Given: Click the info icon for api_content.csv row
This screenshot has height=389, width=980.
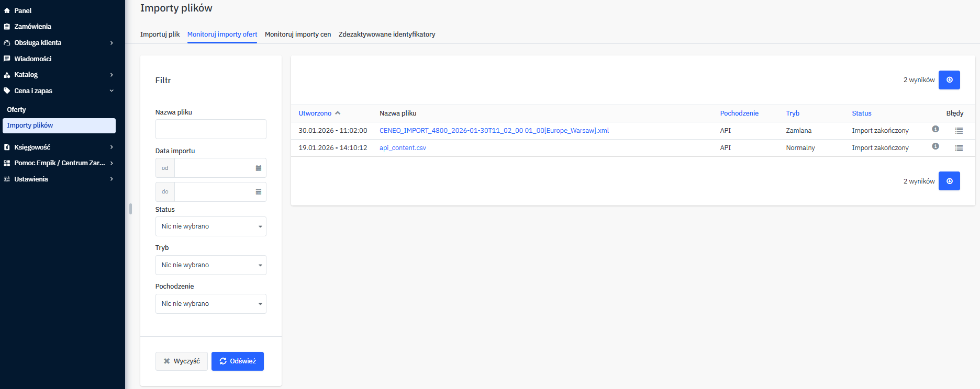Looking at the screenshot, I should tap(935, 146).
